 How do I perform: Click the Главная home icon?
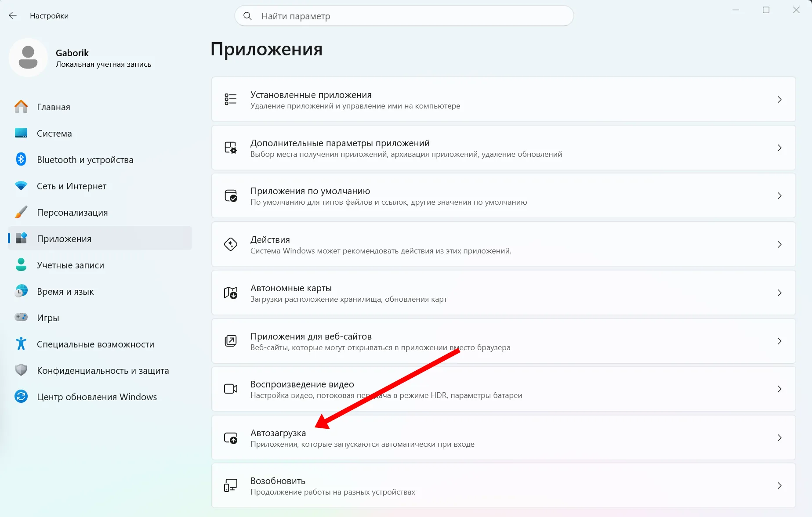click(x=21, y=107)
